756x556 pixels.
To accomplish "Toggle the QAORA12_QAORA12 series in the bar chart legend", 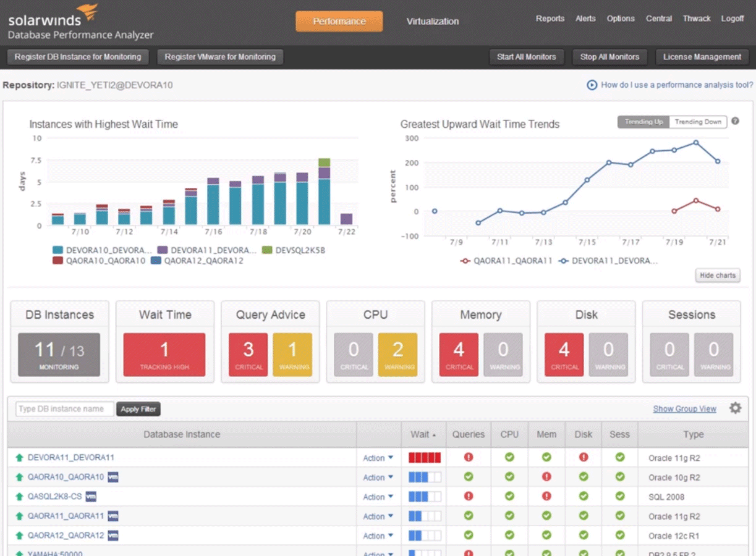I will (197, 261).
